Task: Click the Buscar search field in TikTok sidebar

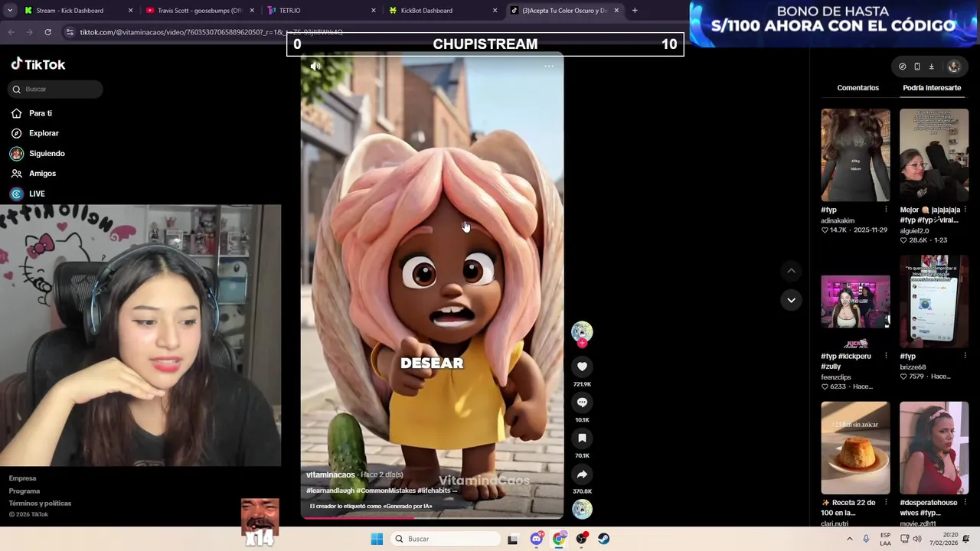Action: click(x=56, y=89)
